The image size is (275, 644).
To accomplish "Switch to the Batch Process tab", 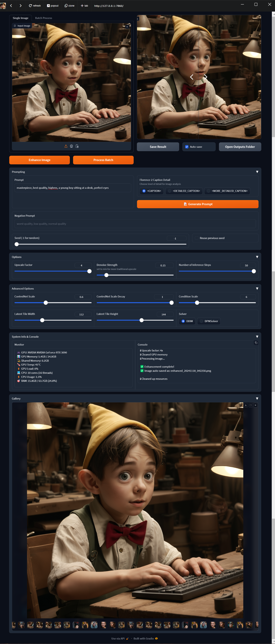I will pyautogui.click(x=43, y=18).
